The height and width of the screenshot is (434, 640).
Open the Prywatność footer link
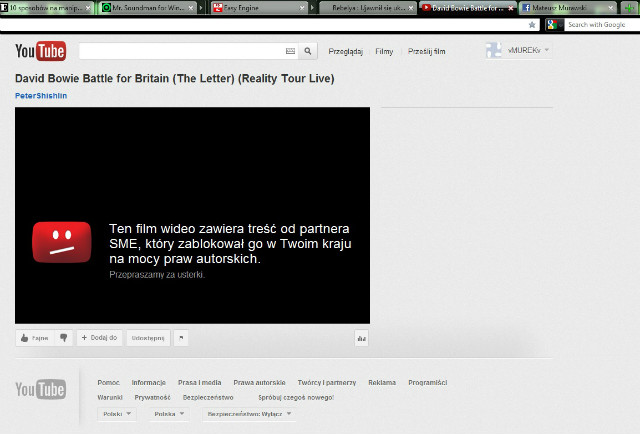(x=152, y=397)
